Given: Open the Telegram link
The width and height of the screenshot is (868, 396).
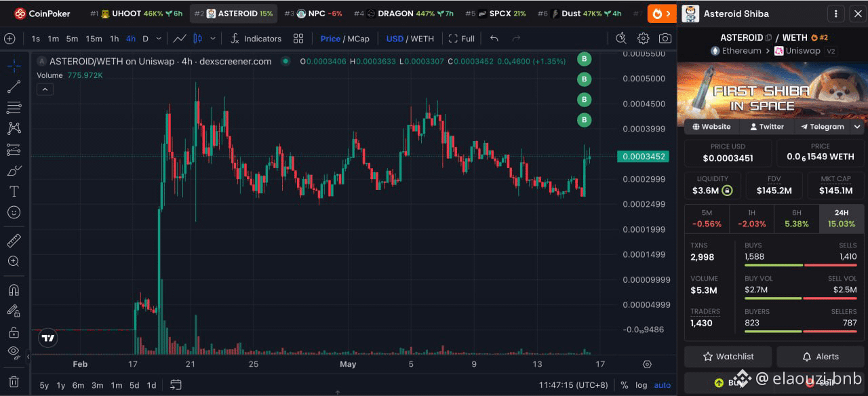Looking at the screenshot, I should (822, 127).
